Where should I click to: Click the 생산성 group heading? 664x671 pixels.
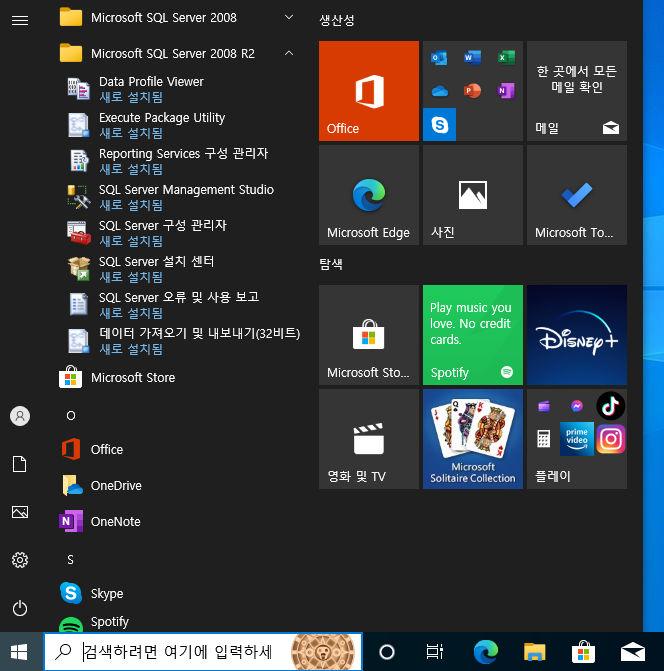[x=337, y=20]
